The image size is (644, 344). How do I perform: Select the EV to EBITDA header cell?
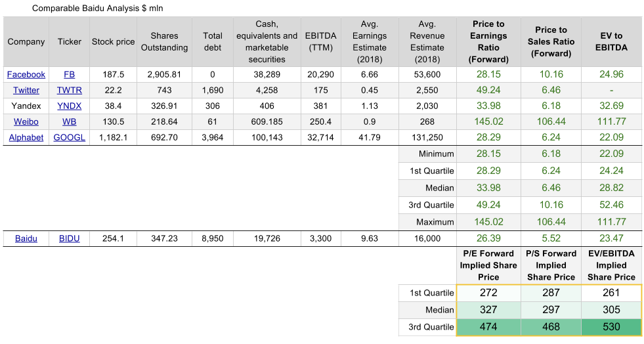coord(611,41)
